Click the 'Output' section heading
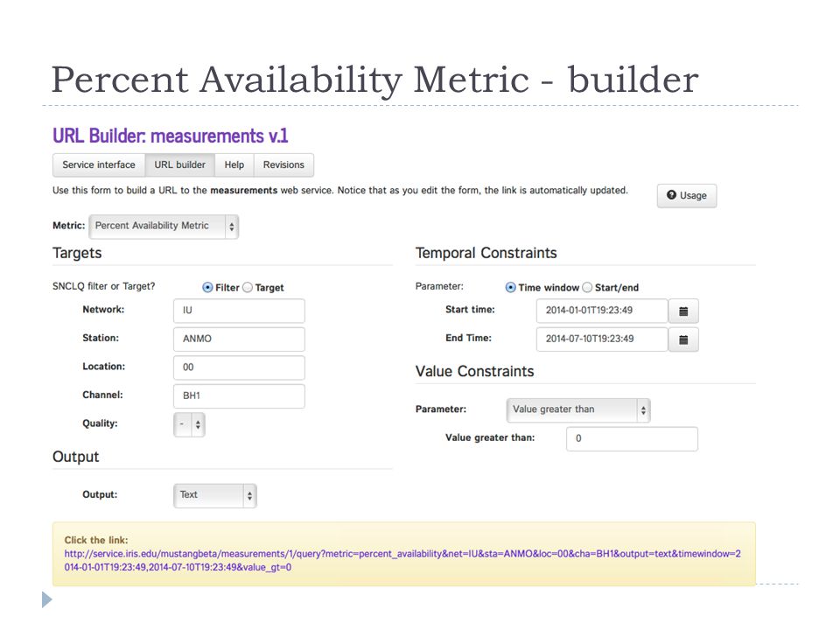 point(75,457)
